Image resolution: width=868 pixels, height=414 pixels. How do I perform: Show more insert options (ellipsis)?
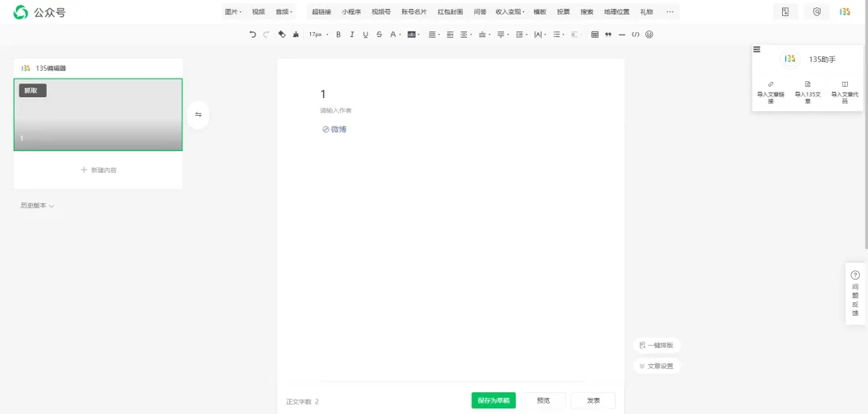(670, 11)
